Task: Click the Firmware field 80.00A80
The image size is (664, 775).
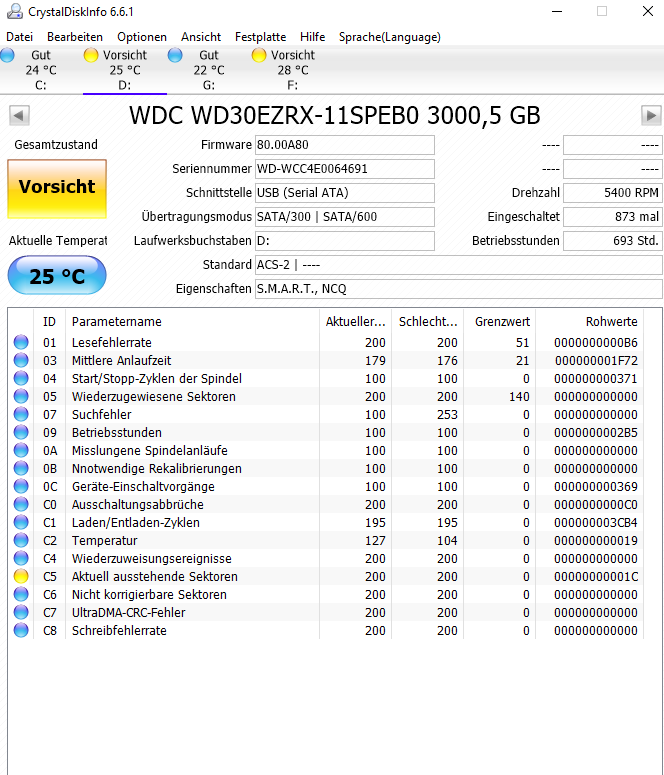Action: coord(345,145)
